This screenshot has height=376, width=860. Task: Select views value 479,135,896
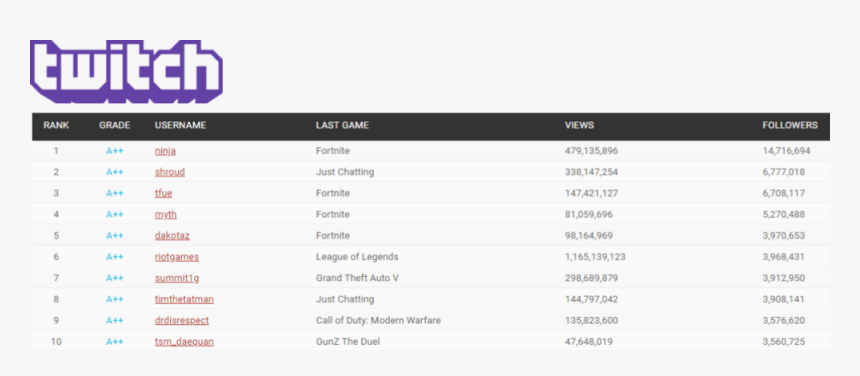coord(591,151)
